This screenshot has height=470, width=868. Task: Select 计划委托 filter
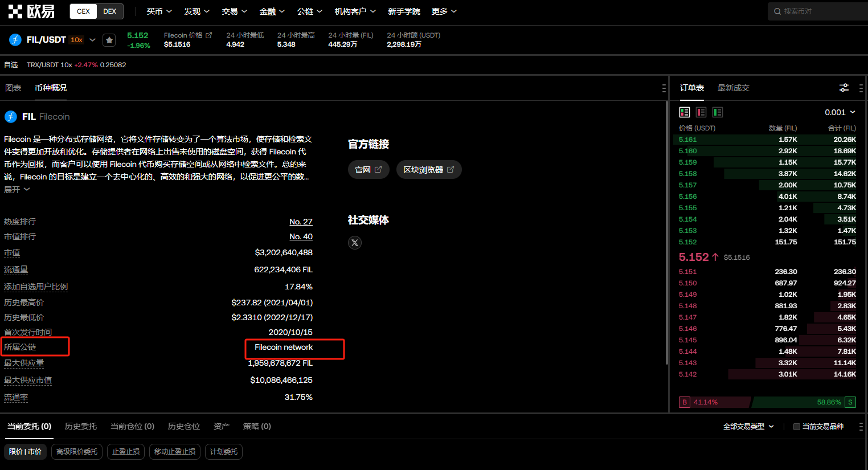(224, 452)
